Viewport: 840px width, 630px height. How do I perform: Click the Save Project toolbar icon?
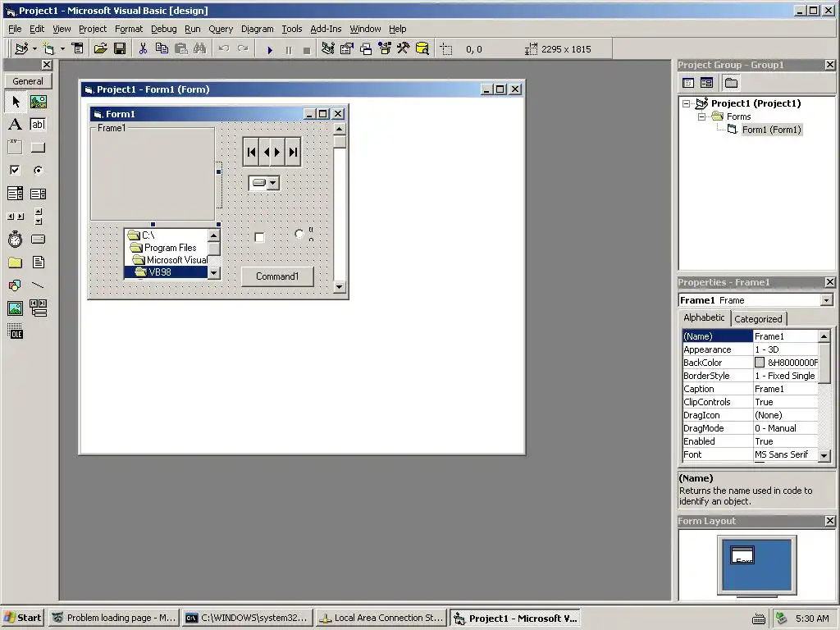(120, 49)
